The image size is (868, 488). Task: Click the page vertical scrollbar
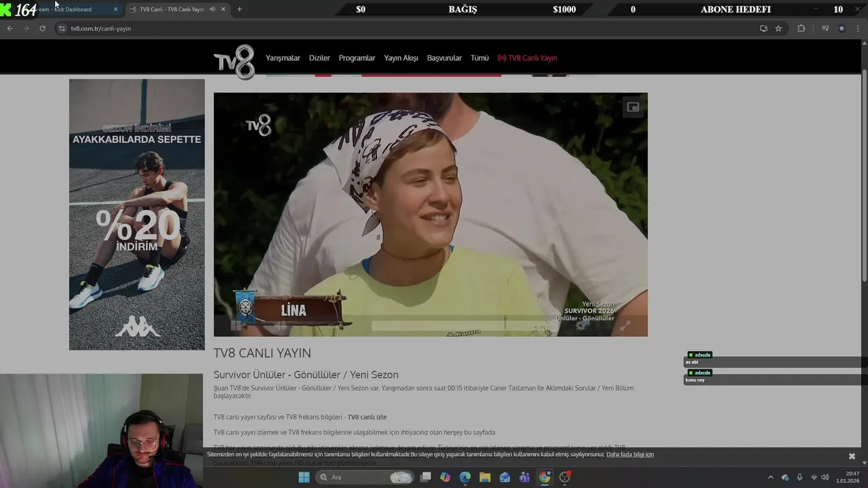(x=864, y=176)
